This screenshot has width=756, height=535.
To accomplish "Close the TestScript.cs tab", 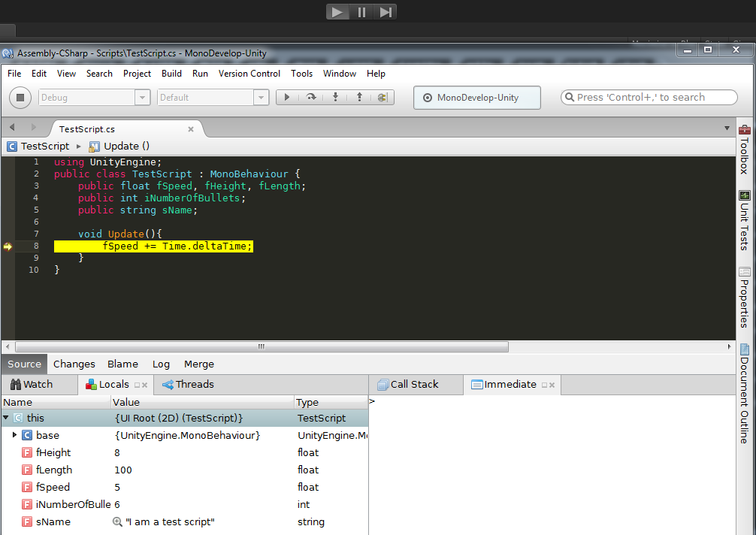I will pos(191,129).
